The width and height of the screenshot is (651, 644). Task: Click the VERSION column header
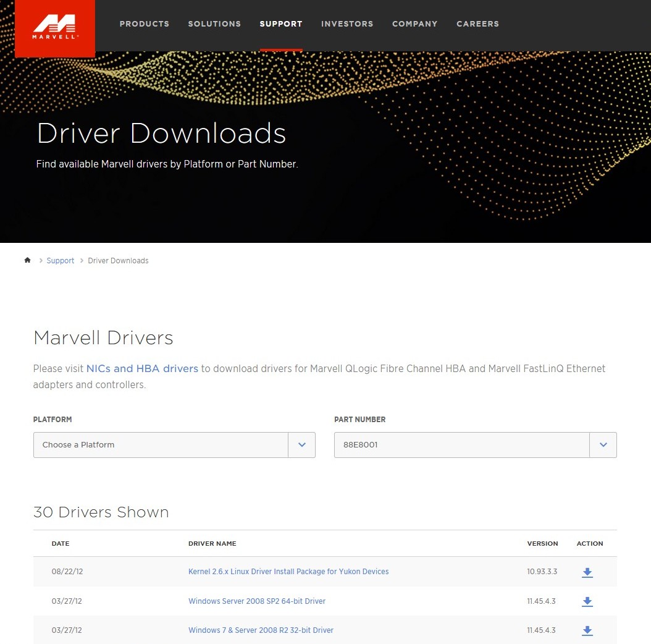click(x=543, y=543)
